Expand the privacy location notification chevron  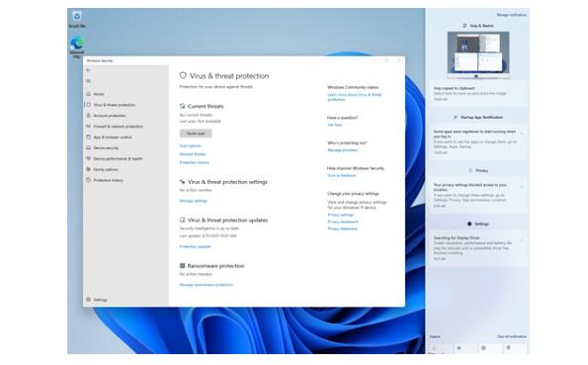tap(522, 187)
